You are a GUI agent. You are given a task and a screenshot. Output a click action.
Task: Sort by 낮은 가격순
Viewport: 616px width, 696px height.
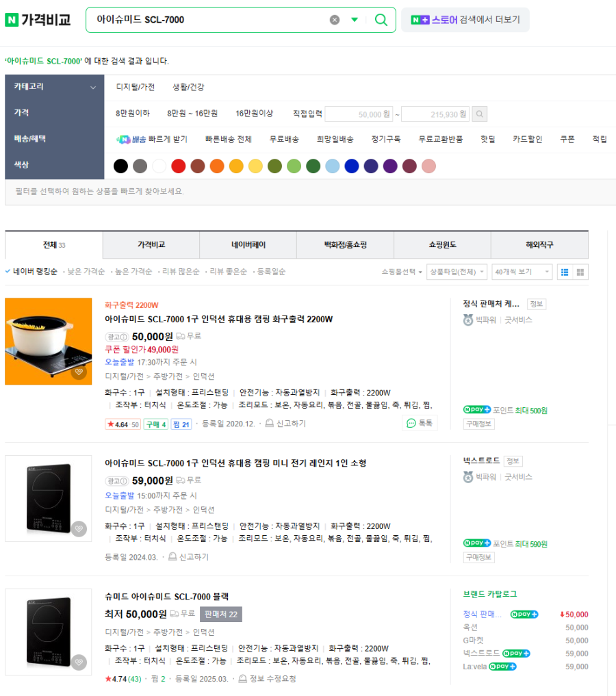click(86, 272)
